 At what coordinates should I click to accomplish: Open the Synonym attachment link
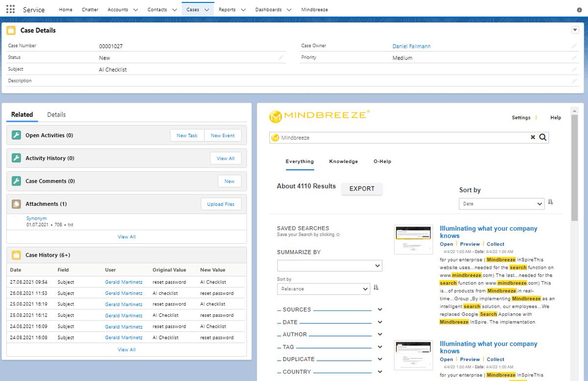pos(37,218)
